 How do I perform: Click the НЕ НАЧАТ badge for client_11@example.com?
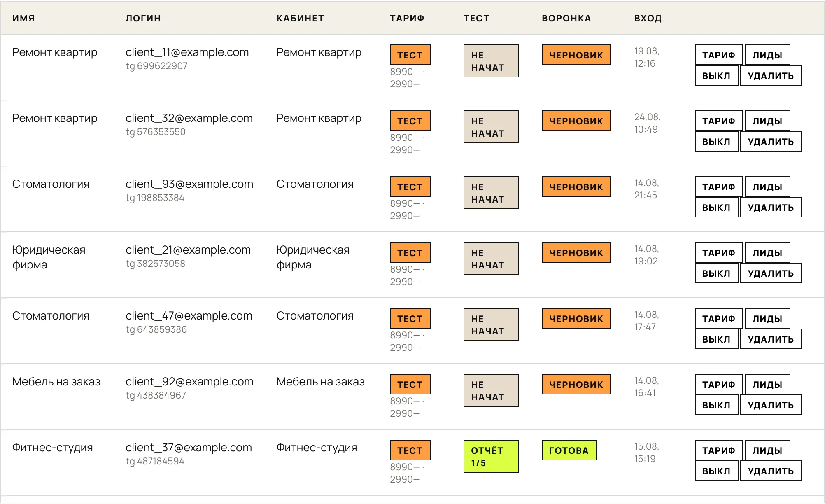(491, 61)
